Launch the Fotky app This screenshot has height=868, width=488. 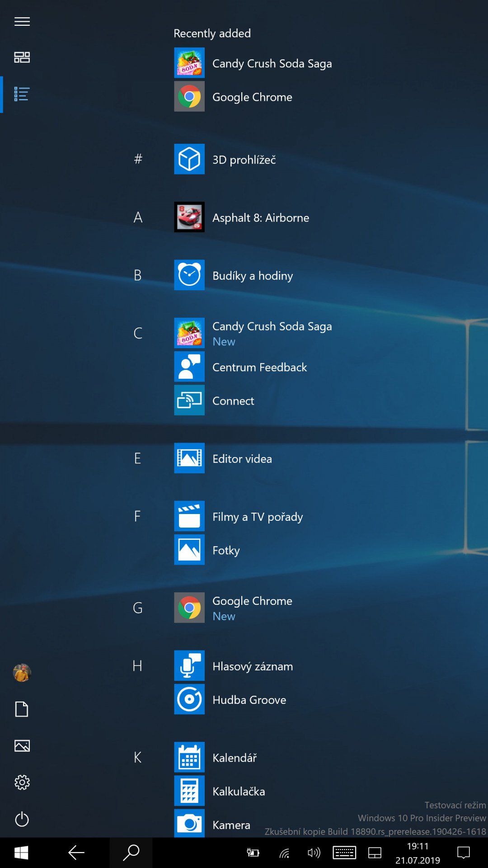207,550
